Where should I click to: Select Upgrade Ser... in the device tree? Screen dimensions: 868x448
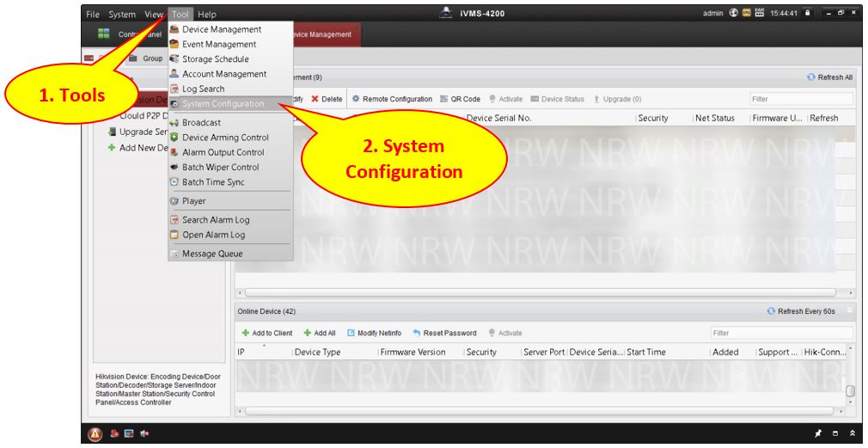click(138, 132)
